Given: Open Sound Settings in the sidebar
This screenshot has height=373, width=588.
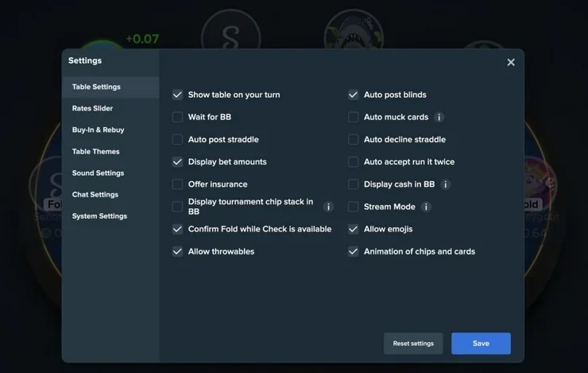Looking at the screenshot, I should 99,173.
